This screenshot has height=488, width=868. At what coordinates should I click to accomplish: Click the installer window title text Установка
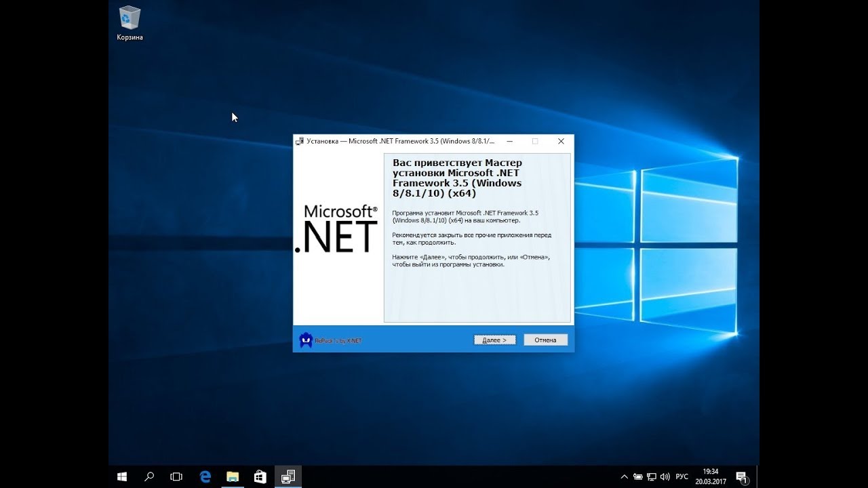coord(322,141)
